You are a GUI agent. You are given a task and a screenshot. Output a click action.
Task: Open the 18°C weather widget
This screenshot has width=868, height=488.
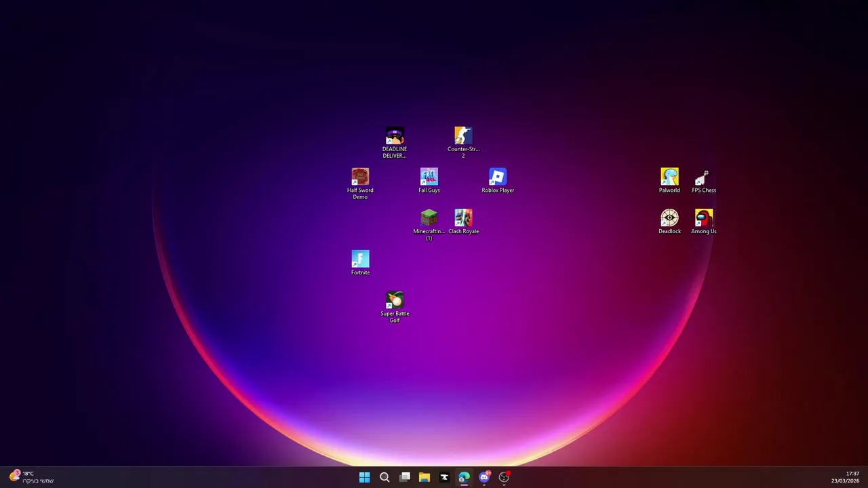tap(31, 477)
